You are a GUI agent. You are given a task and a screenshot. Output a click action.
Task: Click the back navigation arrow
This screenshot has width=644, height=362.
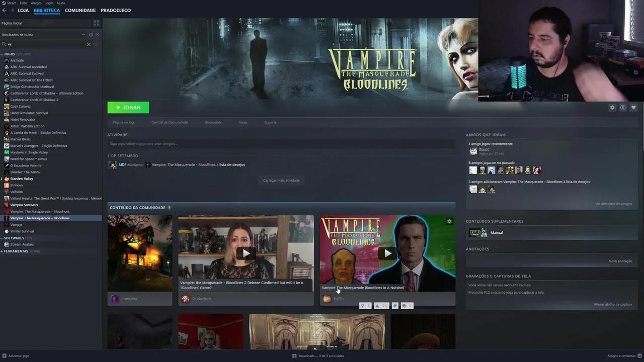(5, 10)
